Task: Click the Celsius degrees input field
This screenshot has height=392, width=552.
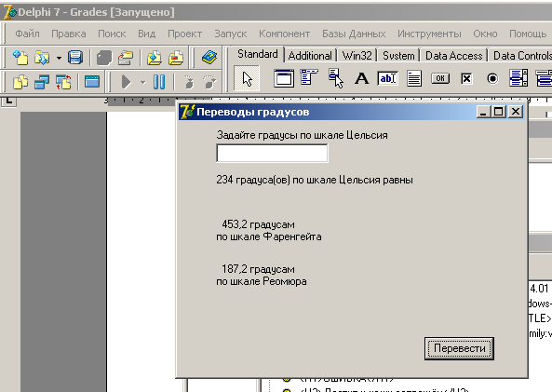Action: tap(272, 154)
